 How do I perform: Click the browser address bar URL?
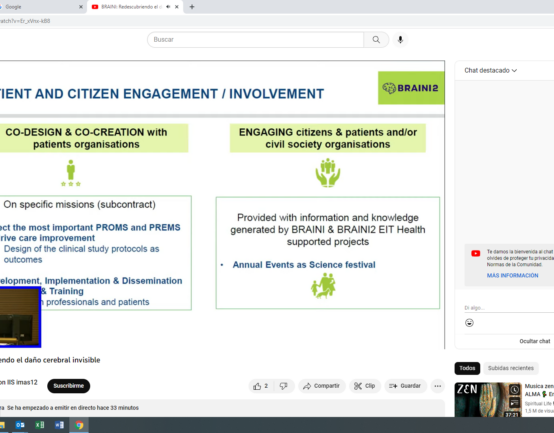25,21
